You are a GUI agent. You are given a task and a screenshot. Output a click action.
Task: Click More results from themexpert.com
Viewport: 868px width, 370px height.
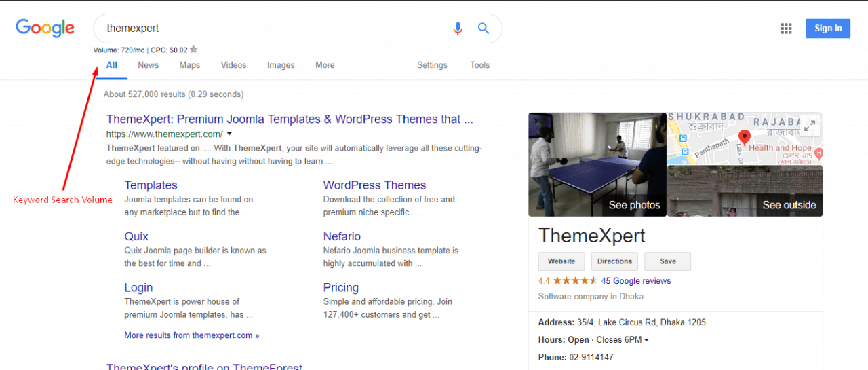click(191, 335)
